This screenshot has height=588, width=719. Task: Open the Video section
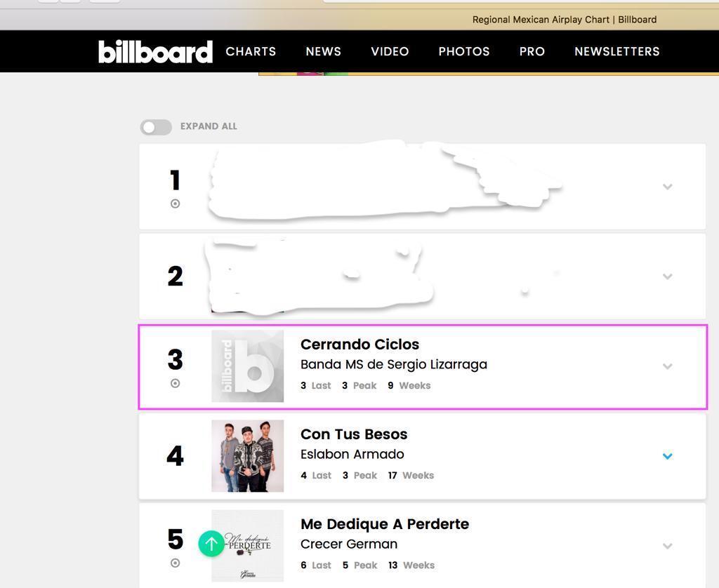(390, 51)
